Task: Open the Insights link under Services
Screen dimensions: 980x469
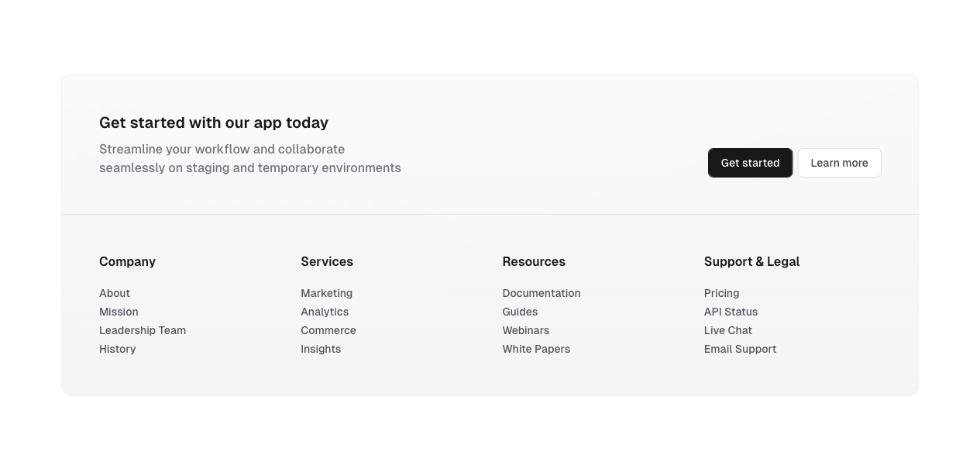Action: (321, 349)
